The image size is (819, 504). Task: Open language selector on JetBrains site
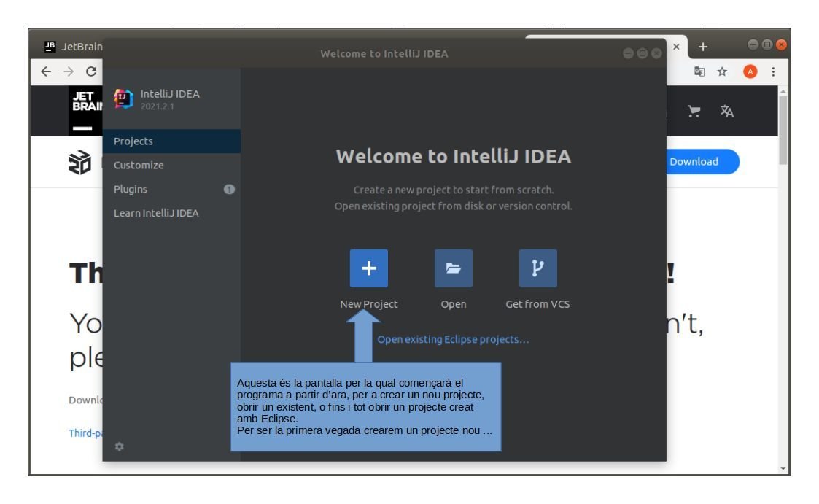(x=726, y=111)
